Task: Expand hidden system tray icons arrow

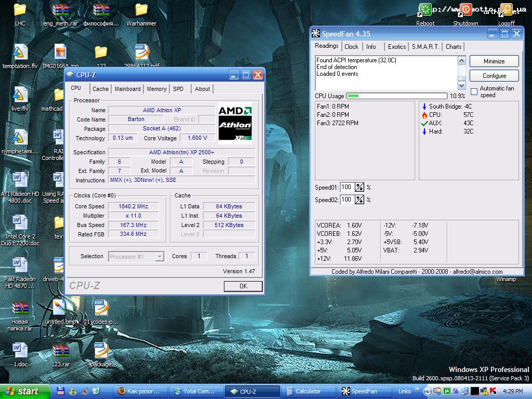Action: pyautogui.click(x=428, y=392)
